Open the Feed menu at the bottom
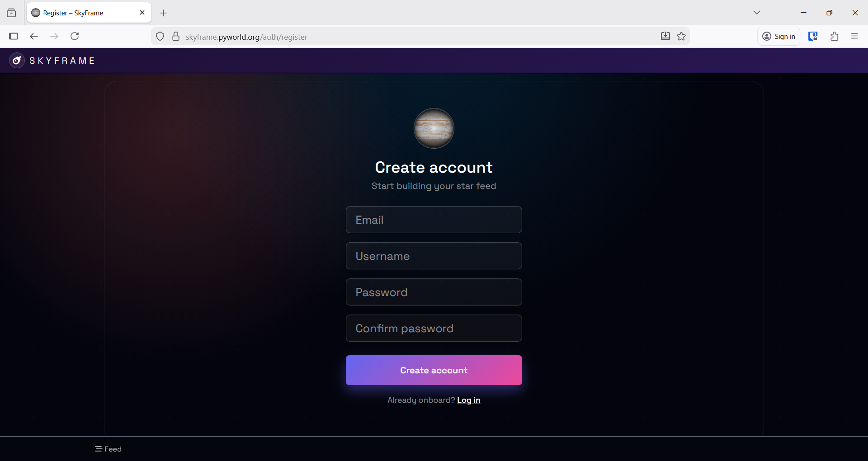868x461 pixels. [108, 448]
